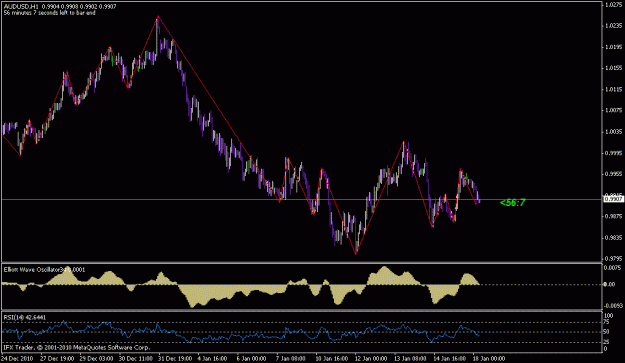The width and height of the screenshot is (625, 363).
Task: Click the 0 level on RSI scale
Action: click(x=606, y=349)
